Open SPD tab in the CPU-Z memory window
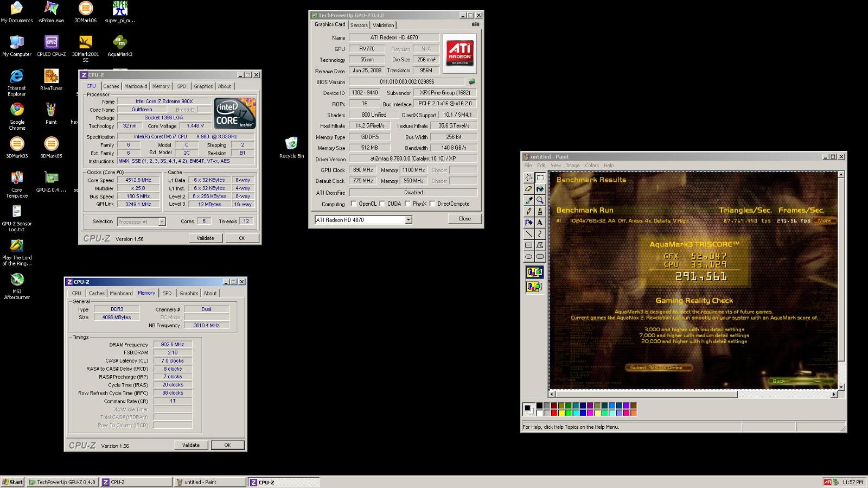Screen dimensions: 868x488 (167, 293)
